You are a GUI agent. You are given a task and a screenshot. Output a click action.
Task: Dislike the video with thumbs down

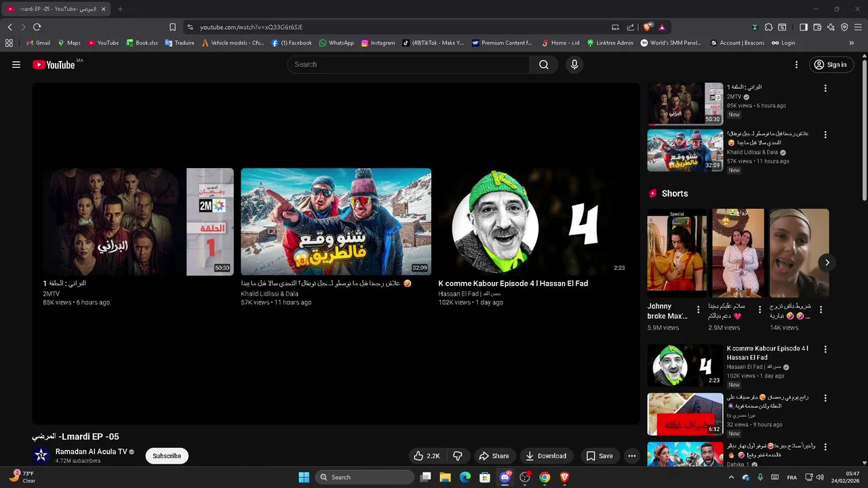point(458,456)
